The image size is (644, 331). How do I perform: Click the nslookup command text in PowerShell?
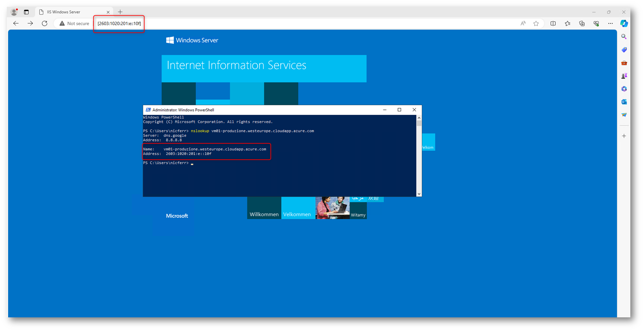pos(252,131)
